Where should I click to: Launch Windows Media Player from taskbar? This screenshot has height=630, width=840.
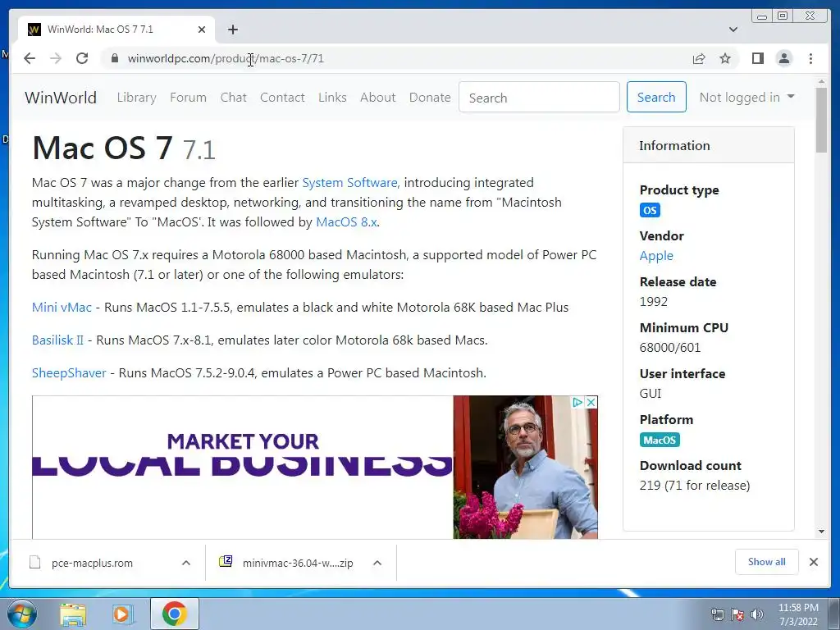122,614
